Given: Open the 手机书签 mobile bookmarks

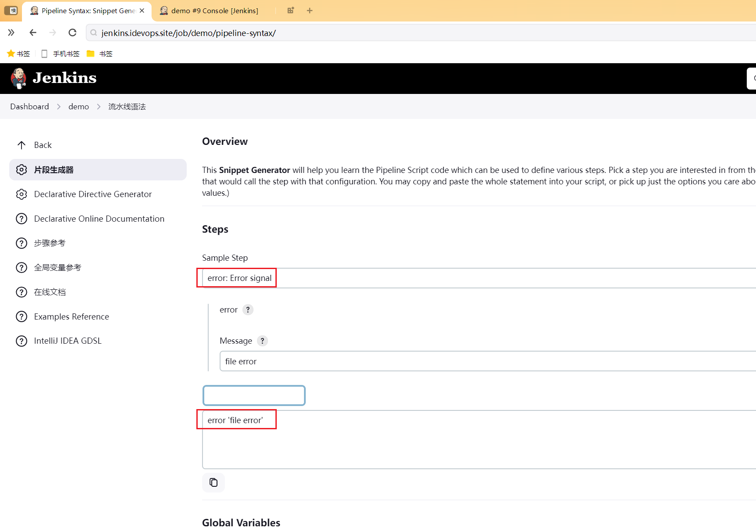Looking at the screenshot, I should click(x=61, y=54).
